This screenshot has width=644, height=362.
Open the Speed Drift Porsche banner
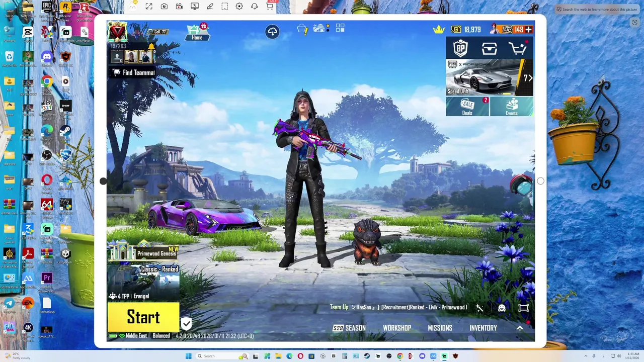coord(483,77)
